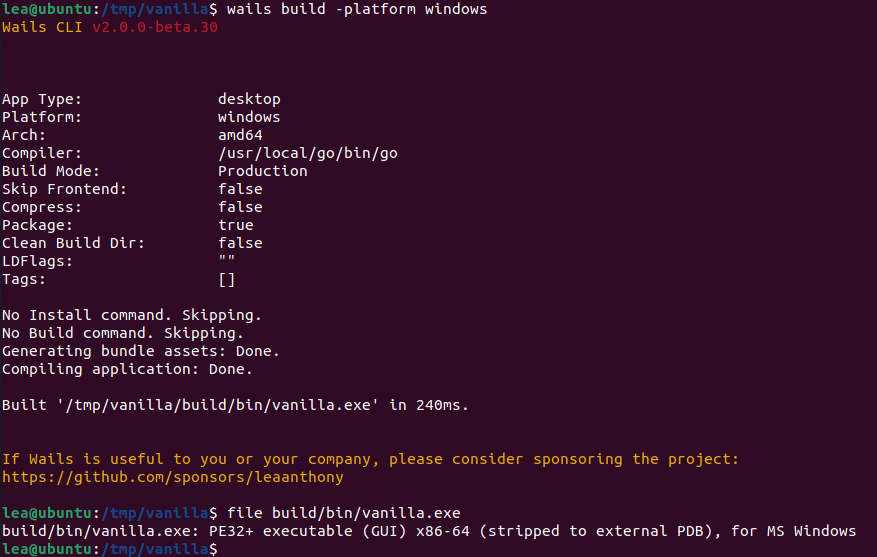
Task: Open the GitHub sponsors leaanthony link
Action: coord(172,477)
